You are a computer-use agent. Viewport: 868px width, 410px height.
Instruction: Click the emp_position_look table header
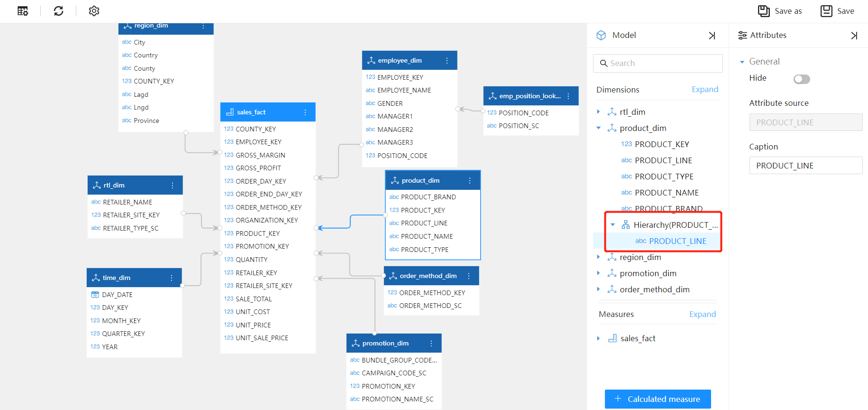click(x=531, y=96)
